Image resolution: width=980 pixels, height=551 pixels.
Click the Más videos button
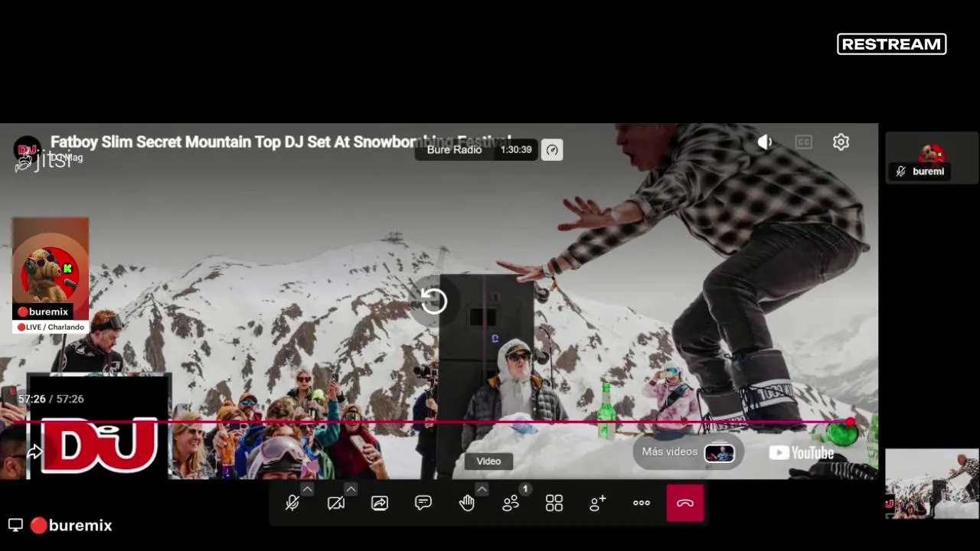coord(688,452)
